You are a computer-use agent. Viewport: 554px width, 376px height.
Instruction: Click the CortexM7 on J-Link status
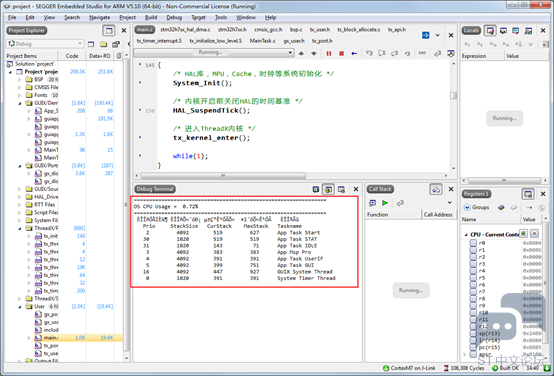[x=409, y=368]
